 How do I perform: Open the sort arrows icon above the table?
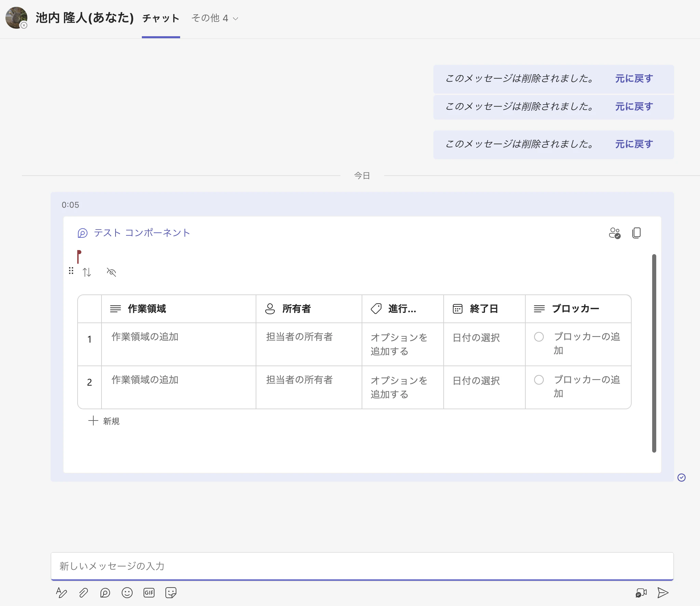click(87, 272)
